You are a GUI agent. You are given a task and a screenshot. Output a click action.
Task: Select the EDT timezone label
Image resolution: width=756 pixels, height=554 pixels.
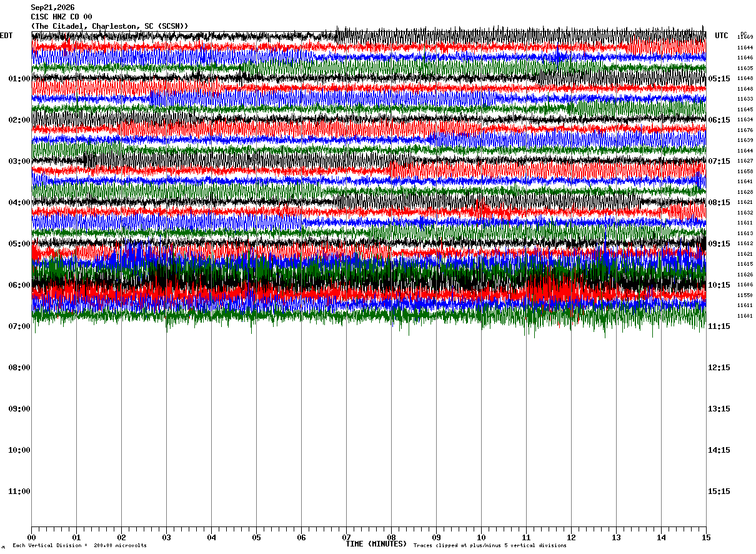click(6, 36)
